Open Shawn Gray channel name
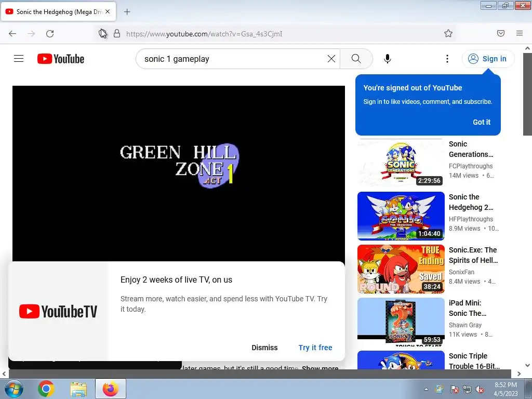Image resolution: width=532 pixels, height=399 pixels. (465, 325)
